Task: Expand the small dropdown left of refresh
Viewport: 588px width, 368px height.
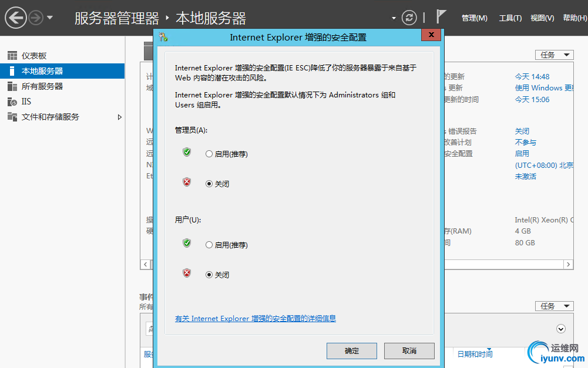Action: tap(394, 18)
